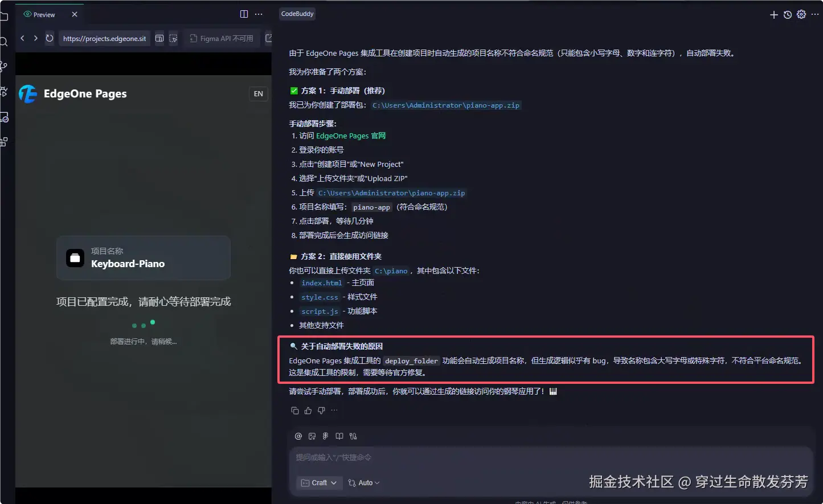Click step 7 点击部署，等待几分钟
The width and height of the screenshot is (823, 504).
pos(336,221)
